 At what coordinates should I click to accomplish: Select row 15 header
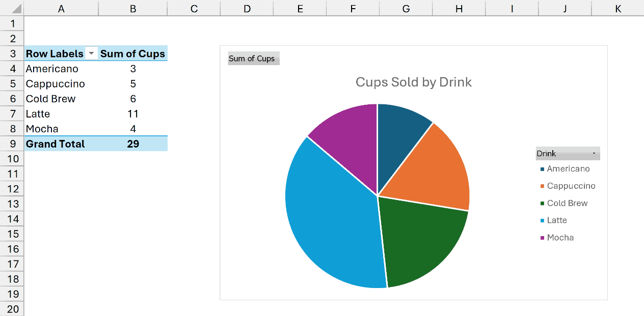(x=12, y=234)
